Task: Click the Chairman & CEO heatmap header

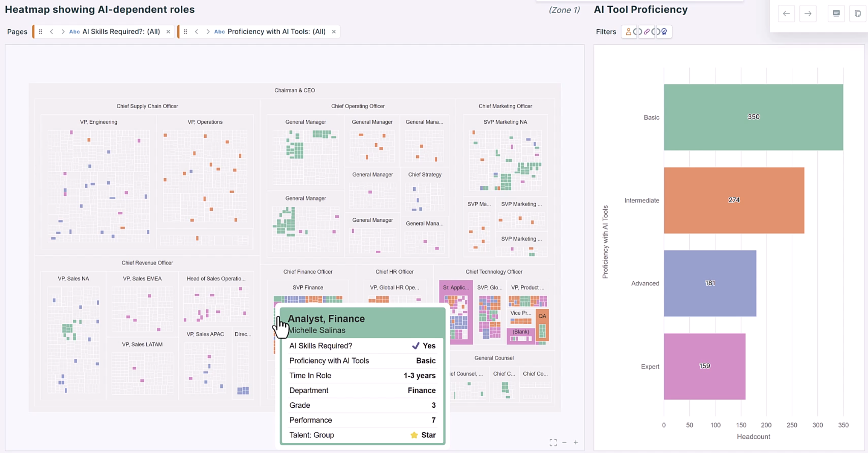Action: click(x=295, y=90)
